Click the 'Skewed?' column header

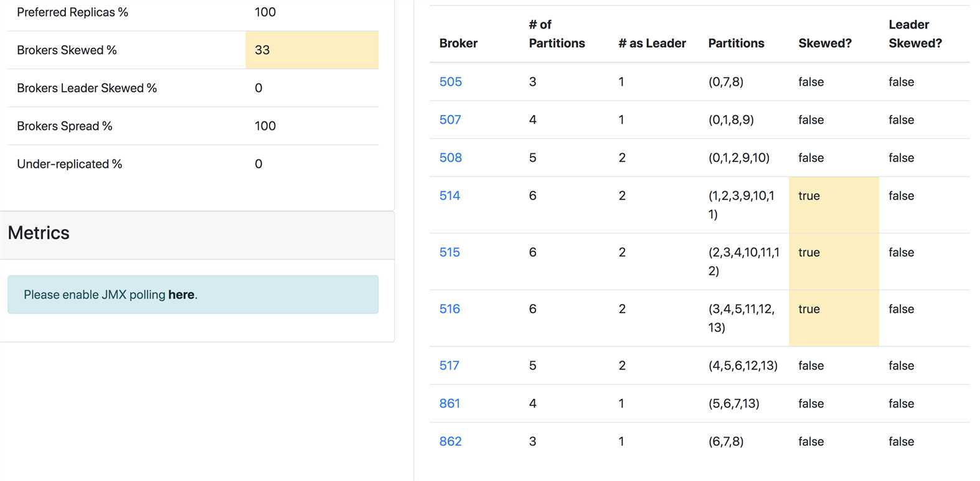[825, 43]
